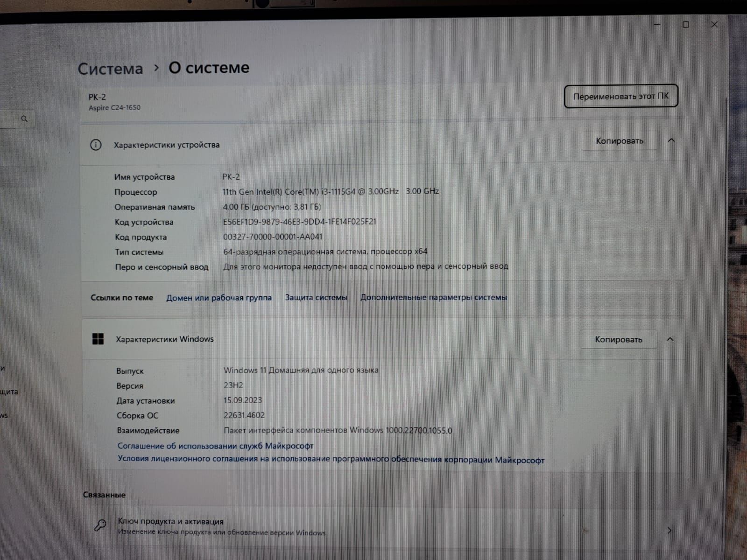Open Ключ продукта и активация entry
The height and width of the screenshot is (560, 747).
click(x=383, y=527)
